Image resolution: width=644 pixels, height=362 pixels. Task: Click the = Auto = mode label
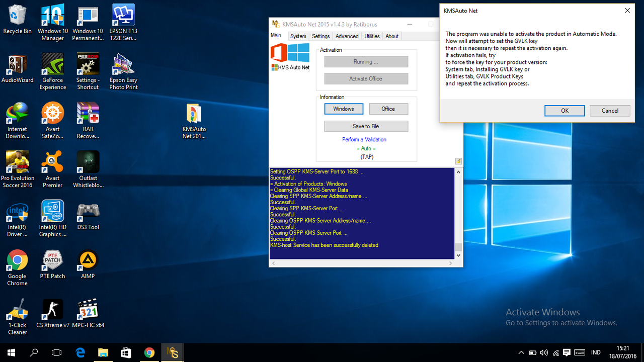[x=366, y=148]
